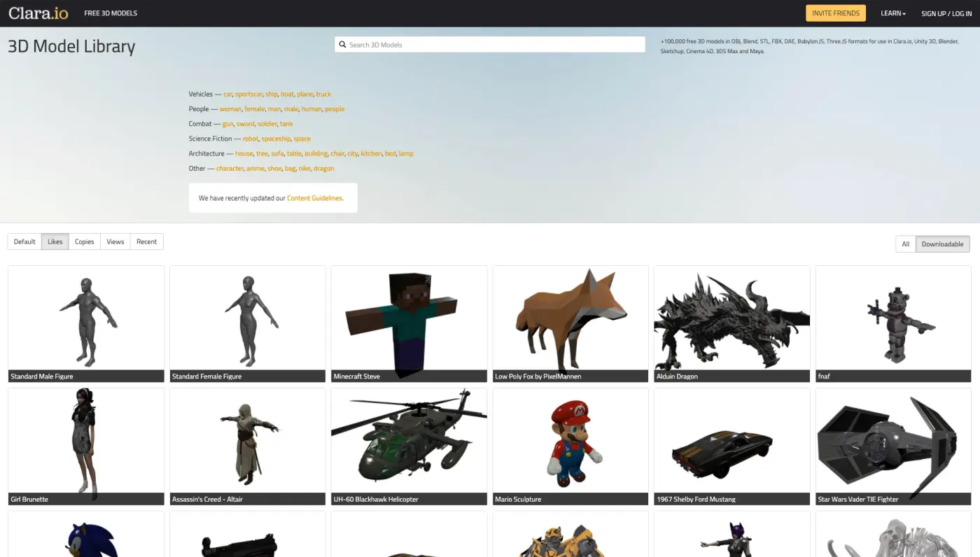Follow the 'nike' category link

coord(304,169)
